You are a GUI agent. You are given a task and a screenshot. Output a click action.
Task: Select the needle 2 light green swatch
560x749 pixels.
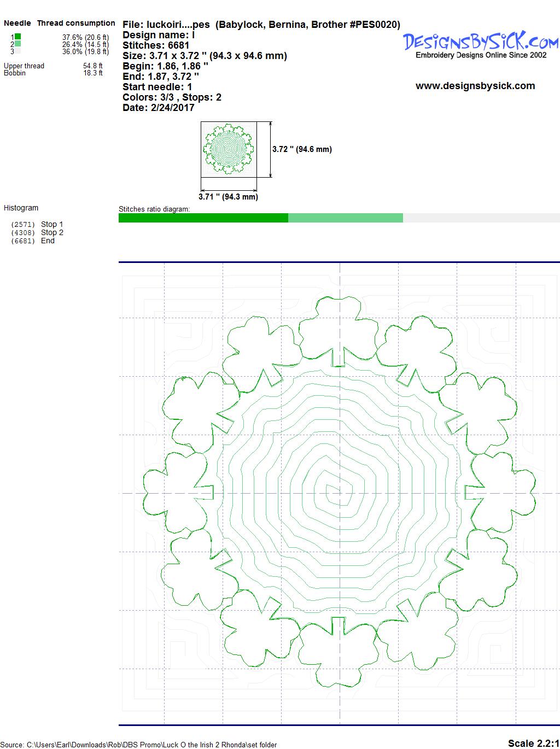(x=17, y=44)
